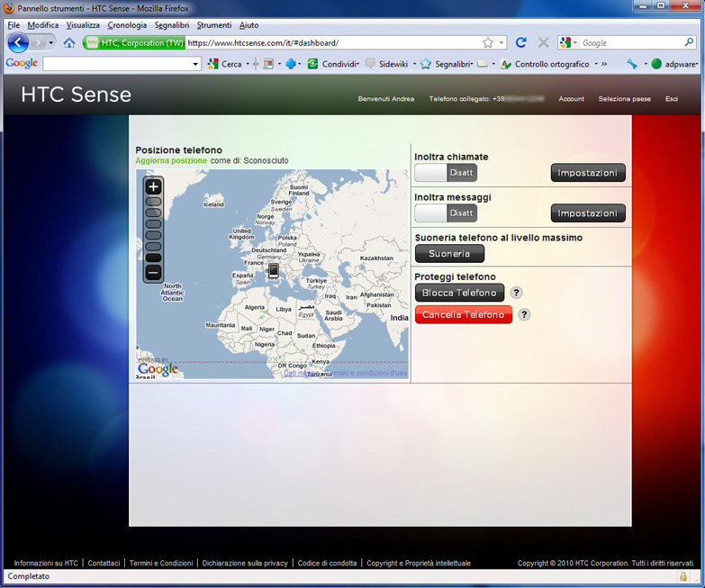
Task: Click the search magnifier icon
Action: coord(689,42)
